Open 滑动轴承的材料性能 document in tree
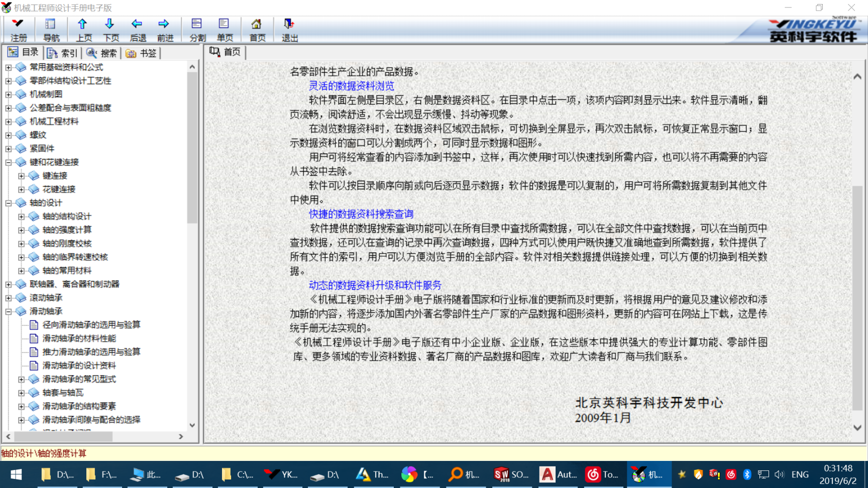This screenshot has height=488, width=868. click(x=79, y=338)
